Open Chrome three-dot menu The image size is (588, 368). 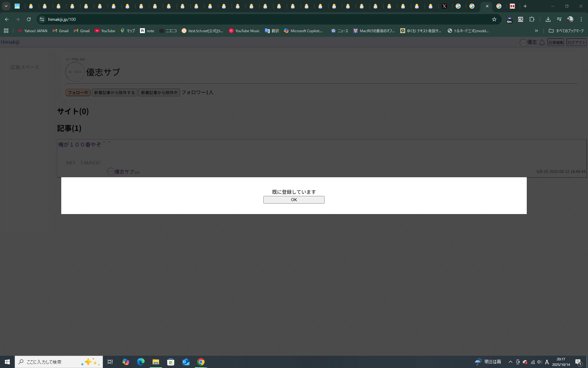coord(581,19)
